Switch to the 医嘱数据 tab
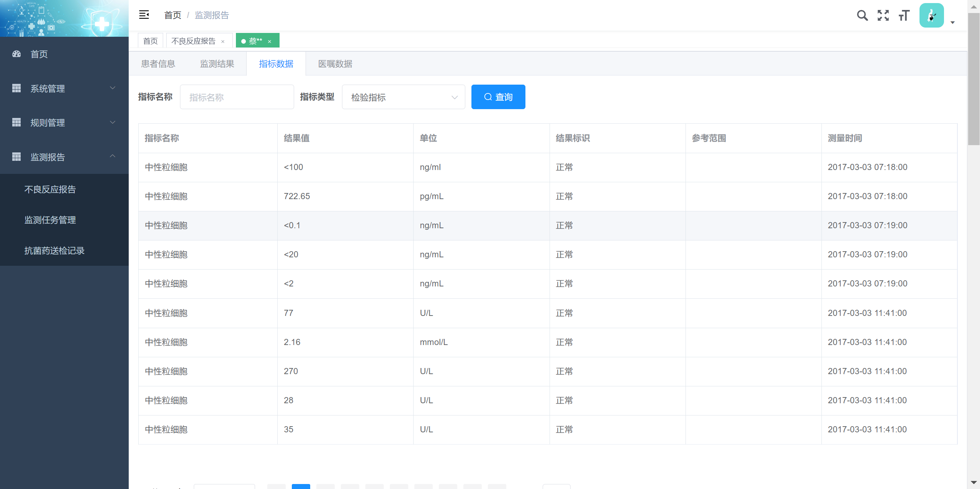This screenshot has height=489, width=980. (x=334, y=64)
